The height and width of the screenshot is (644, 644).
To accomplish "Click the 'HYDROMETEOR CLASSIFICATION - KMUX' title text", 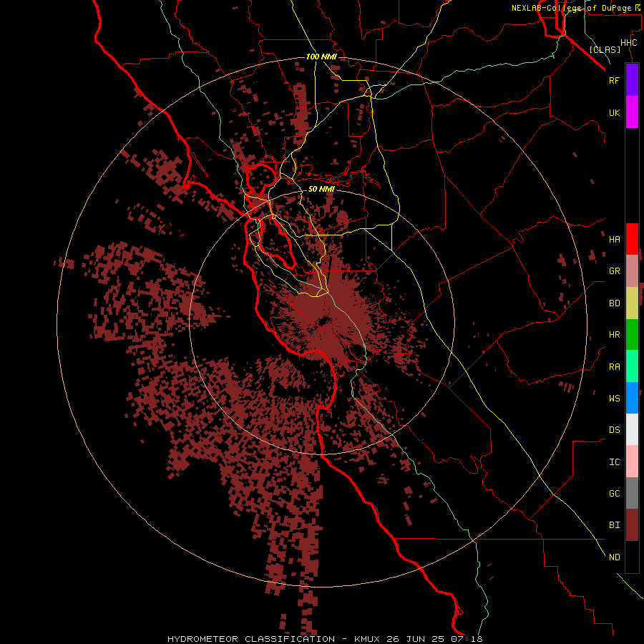I will [x=273, y=639].
